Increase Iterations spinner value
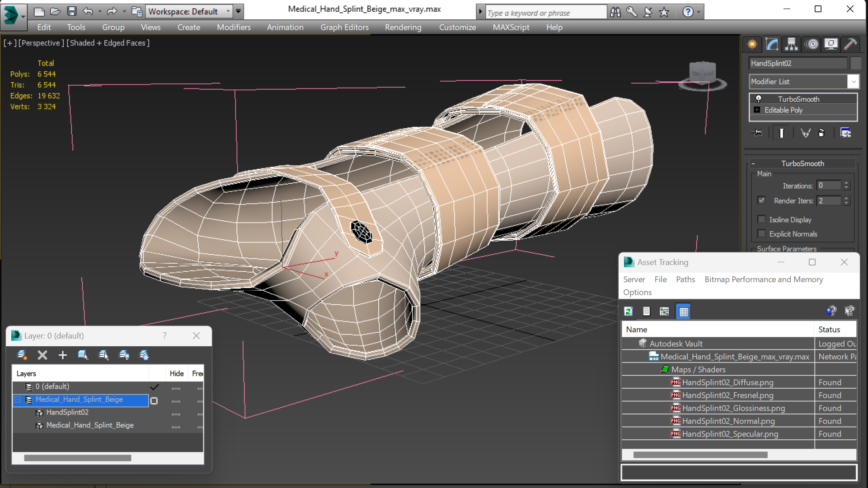The width and height of the screenshot is (868, 488). (846, 183)
